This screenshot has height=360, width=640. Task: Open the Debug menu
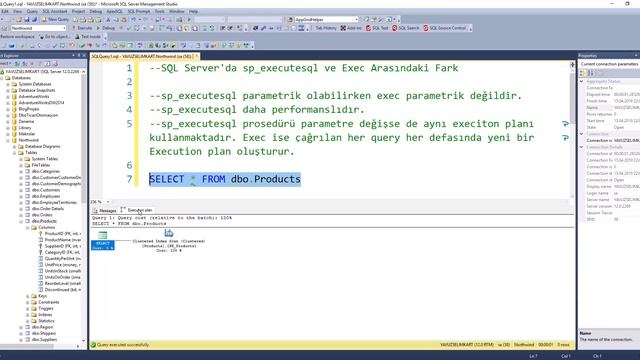coord(96,11)
